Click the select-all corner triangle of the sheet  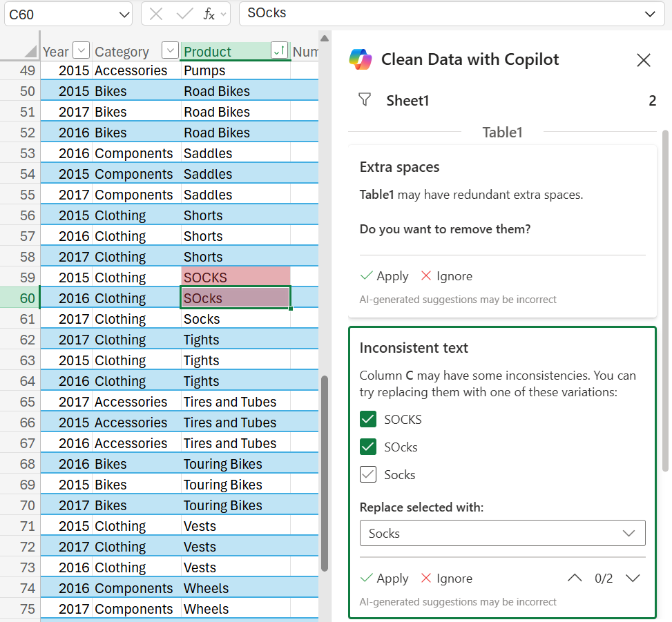pyautogui.click(x=30, y=51)
